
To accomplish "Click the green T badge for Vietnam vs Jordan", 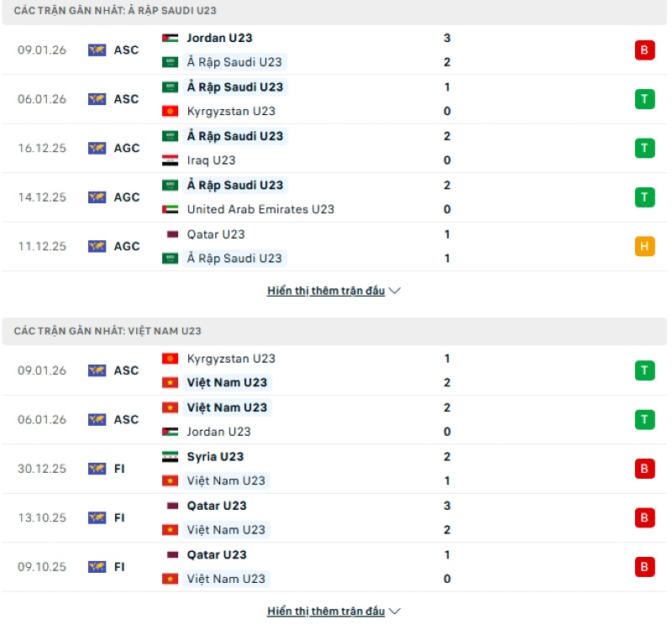I will [x=643, y=419].
